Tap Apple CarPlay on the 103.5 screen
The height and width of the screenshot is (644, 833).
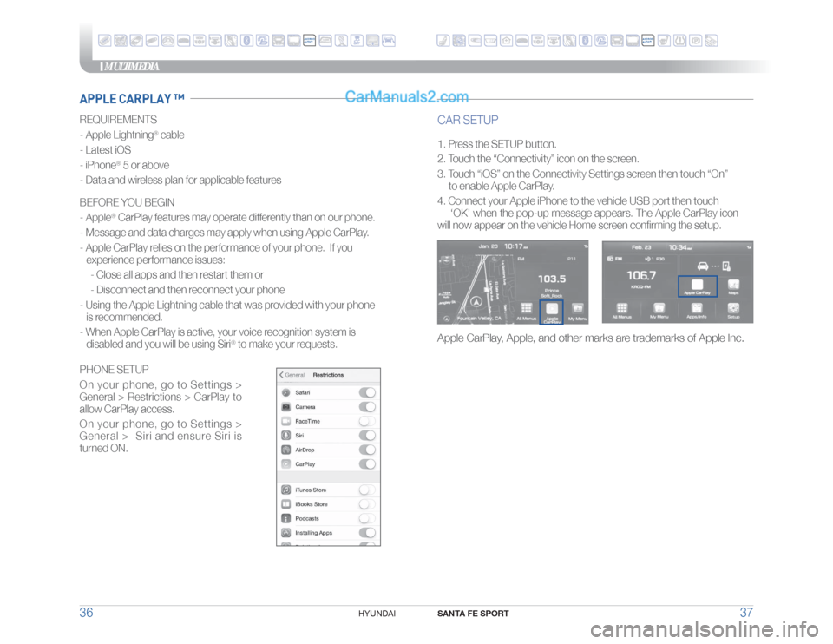(552, 312)
